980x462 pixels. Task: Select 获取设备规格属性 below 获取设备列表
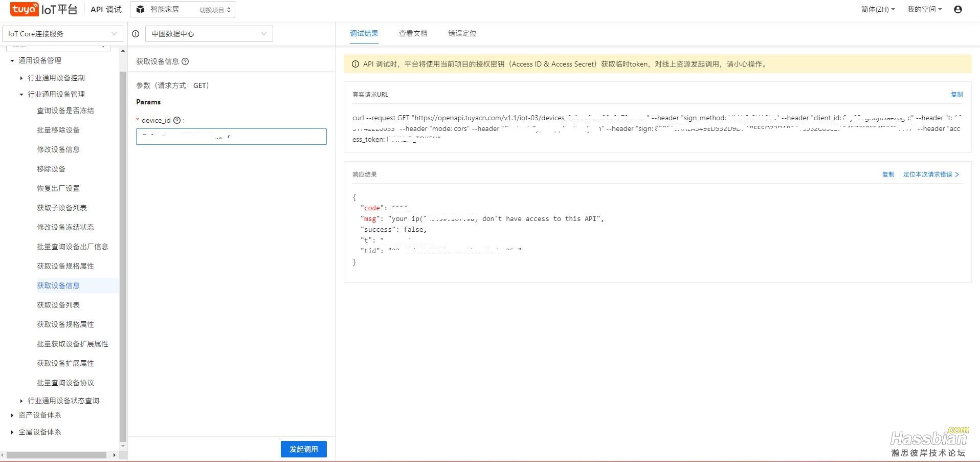click(65, 324)
